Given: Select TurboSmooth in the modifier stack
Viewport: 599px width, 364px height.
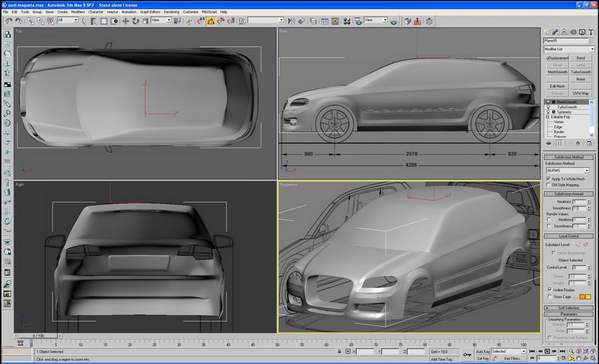Looking at the screenshot, I should tap(567, 107).
